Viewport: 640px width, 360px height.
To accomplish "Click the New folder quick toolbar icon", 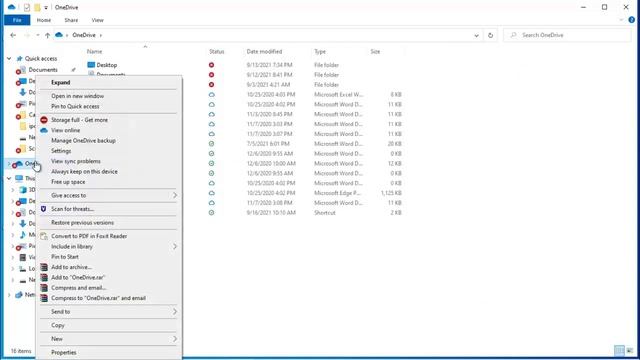I will (x=37, y=7).
